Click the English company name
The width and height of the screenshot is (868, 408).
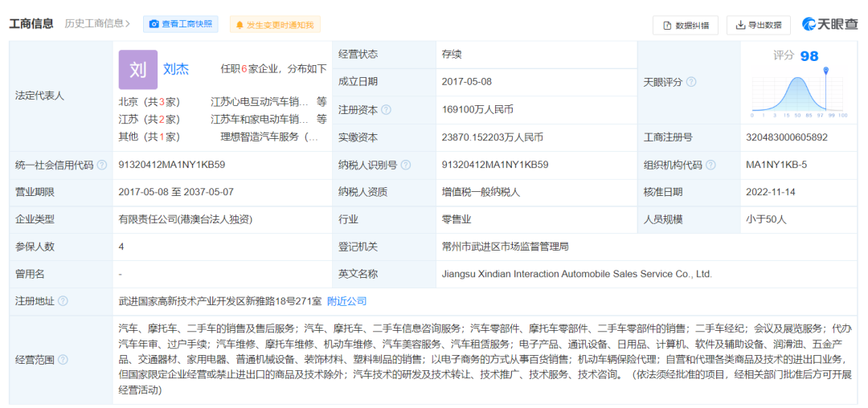point(577,274)
